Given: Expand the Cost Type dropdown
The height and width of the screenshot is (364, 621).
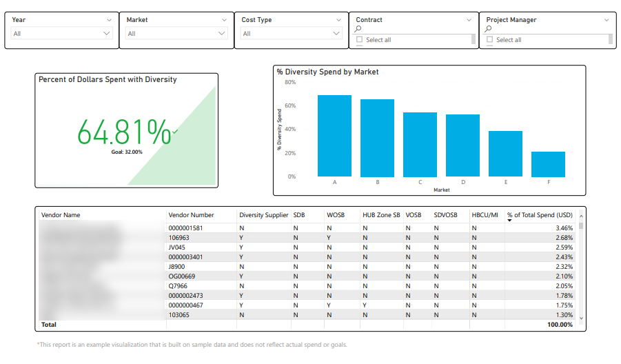Looking at the screenshot, I should click(x=336, y=33).
